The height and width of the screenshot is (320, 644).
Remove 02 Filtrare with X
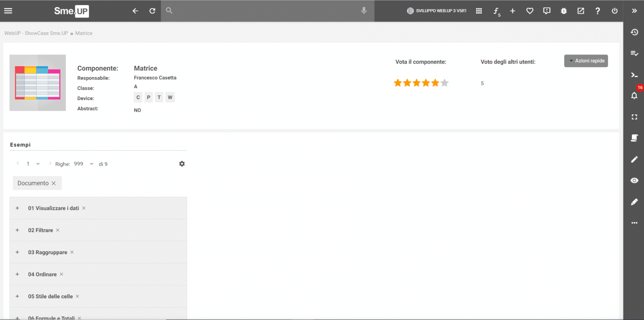point(58,230)
